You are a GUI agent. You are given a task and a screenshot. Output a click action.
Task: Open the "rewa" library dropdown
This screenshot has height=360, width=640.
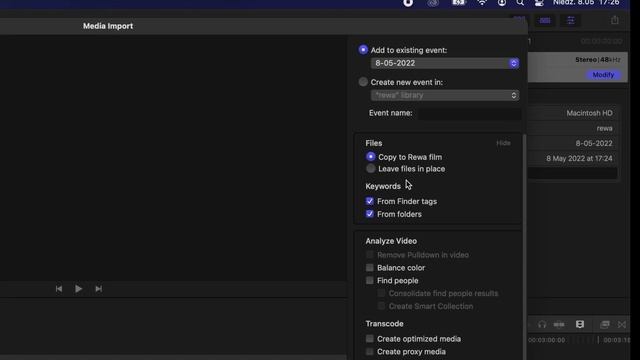(x=445, y=95)
